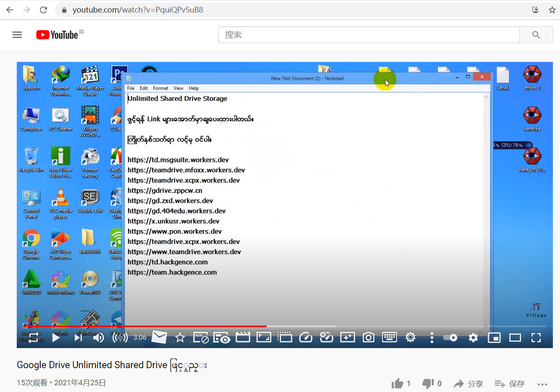The height and width of the screenshot is (392, 560).
Task: Reload the page
Action: coord(44,10)
